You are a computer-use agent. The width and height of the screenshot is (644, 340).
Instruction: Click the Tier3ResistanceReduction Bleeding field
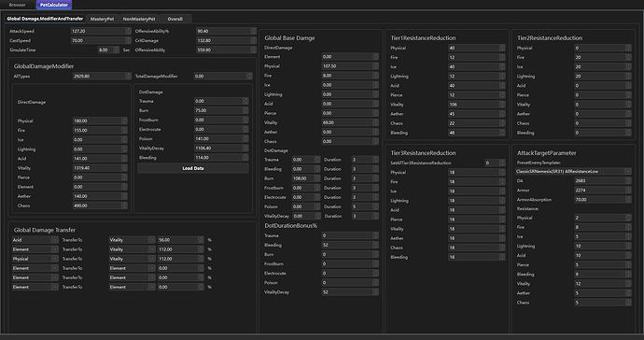tap(476, 258)
